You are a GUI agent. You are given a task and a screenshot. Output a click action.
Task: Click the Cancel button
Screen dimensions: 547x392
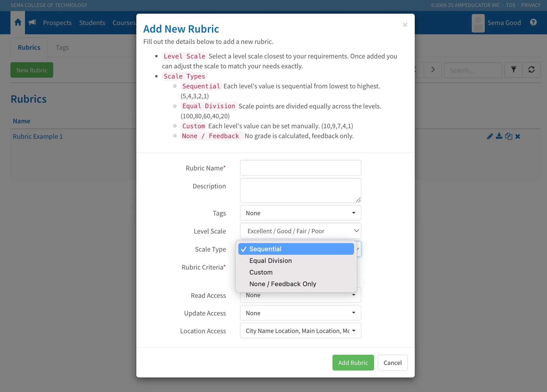click(393, 363)
